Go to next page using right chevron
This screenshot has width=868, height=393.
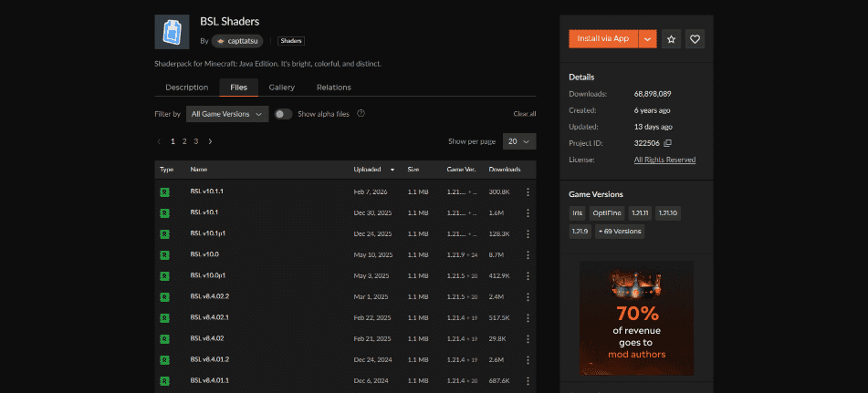pyautogui.click(x=211, y=141)
